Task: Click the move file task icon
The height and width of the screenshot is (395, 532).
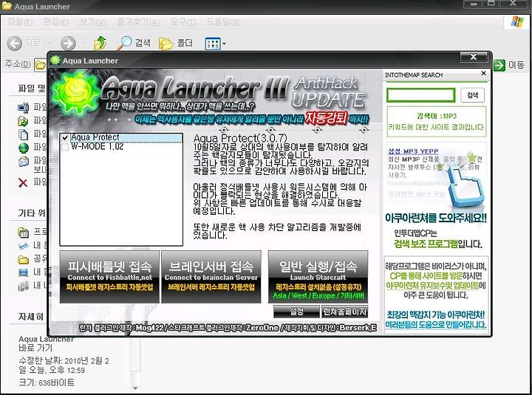Action: coord(23,121)
